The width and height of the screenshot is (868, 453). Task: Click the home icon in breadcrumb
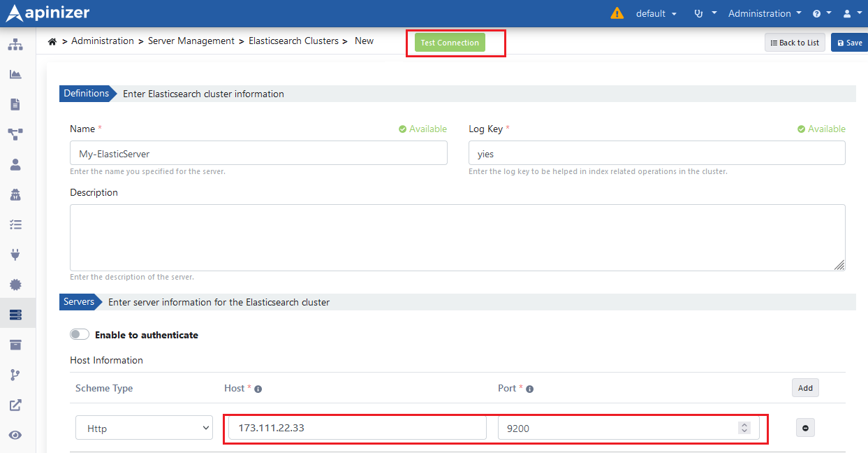tap(52, 41)
